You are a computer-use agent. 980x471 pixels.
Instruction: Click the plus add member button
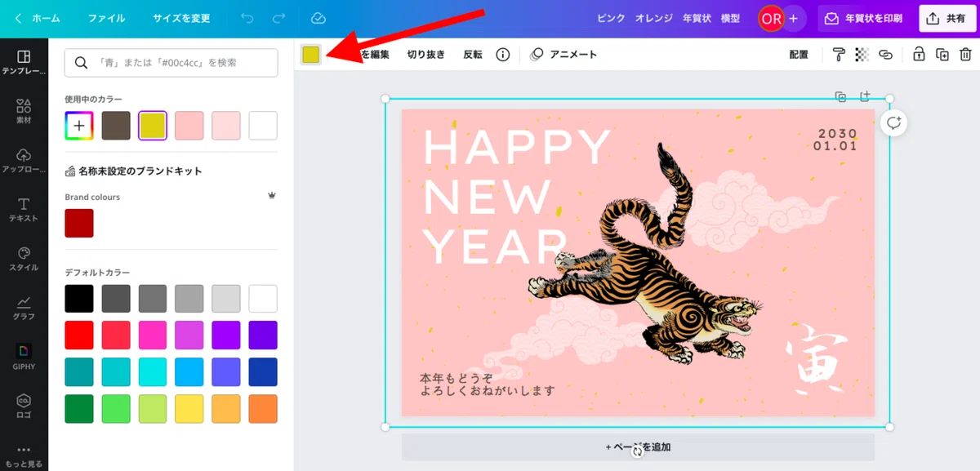pos(793,18)
